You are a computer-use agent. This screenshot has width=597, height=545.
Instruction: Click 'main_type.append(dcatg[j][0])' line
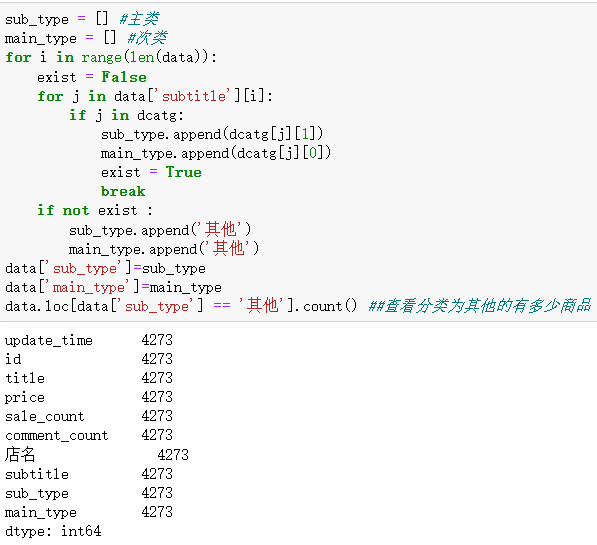pos(216,153)
